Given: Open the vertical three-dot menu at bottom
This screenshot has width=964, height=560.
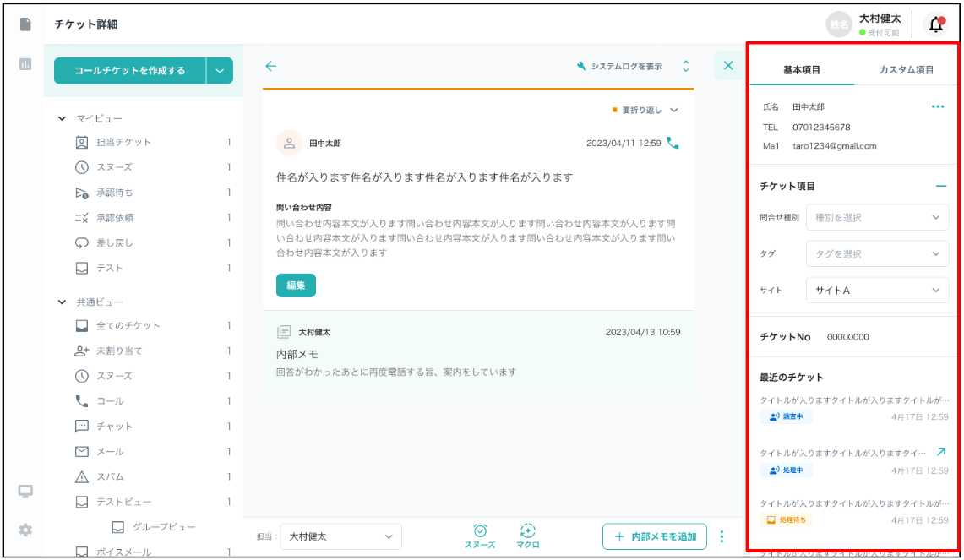Looking at the screenshot, I should [722, 536].
